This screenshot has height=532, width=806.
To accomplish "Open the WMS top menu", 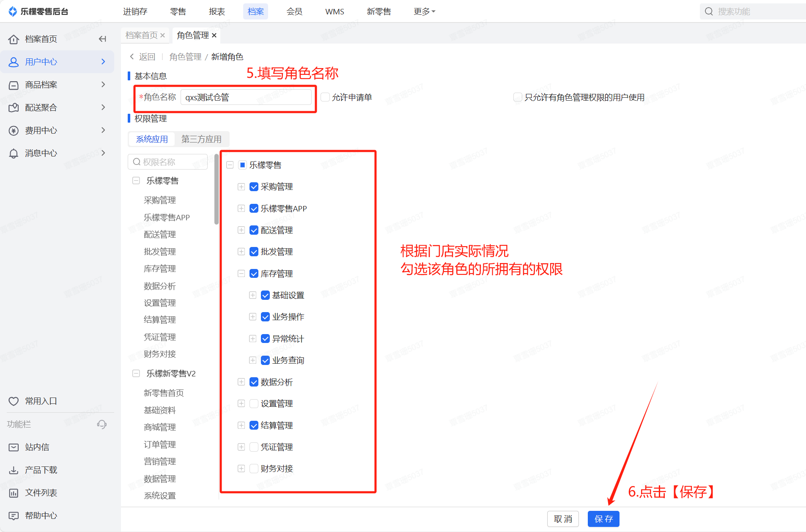I will (x=334, y=11).
